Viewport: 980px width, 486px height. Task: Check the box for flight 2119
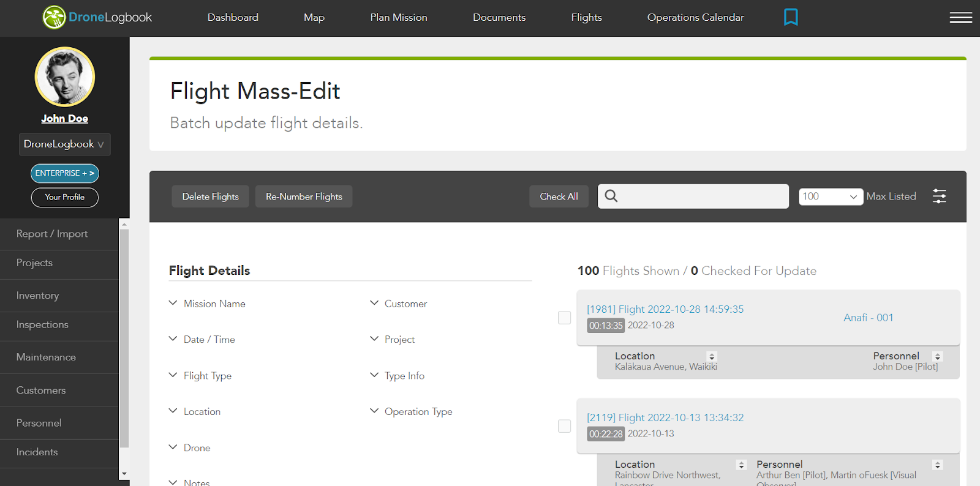(564, 426)
